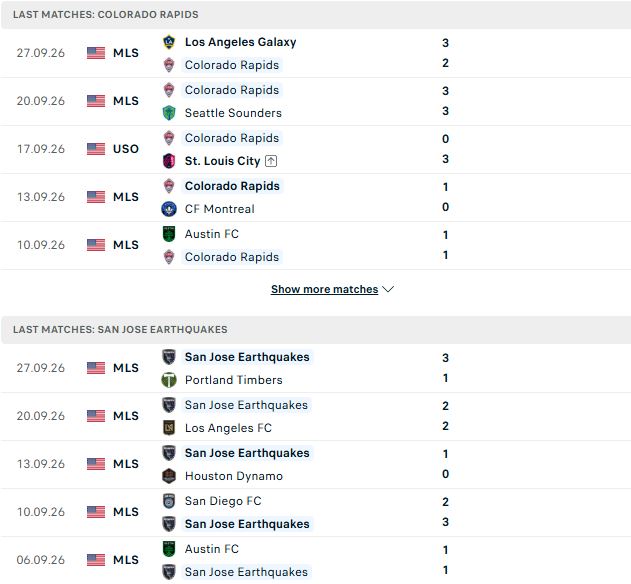Open Austin FC name in 06.09.26 match
The height and width of the screenshot is (584, 631).
[212, 549]
